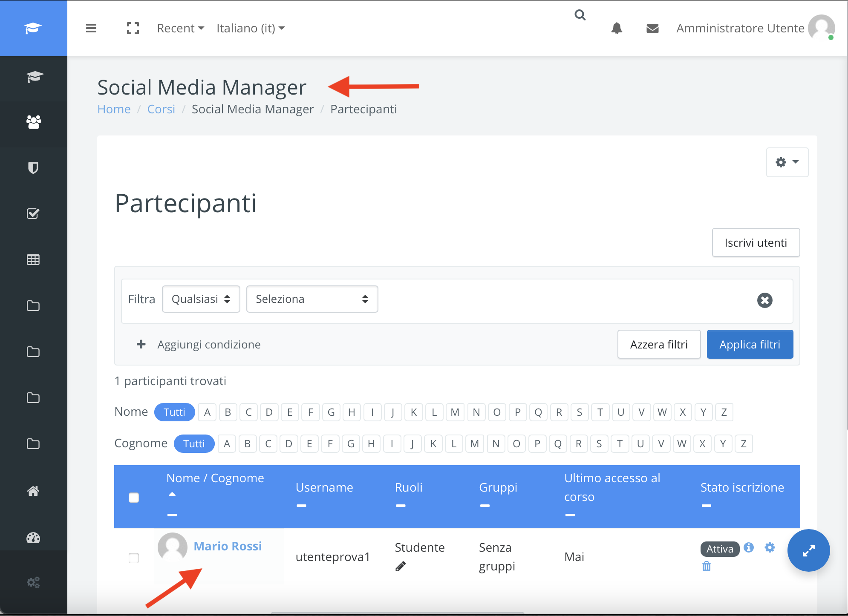Toggle the hamburger menu in top bar
This screenshot has height=616, width=848.
coord(91,28)
